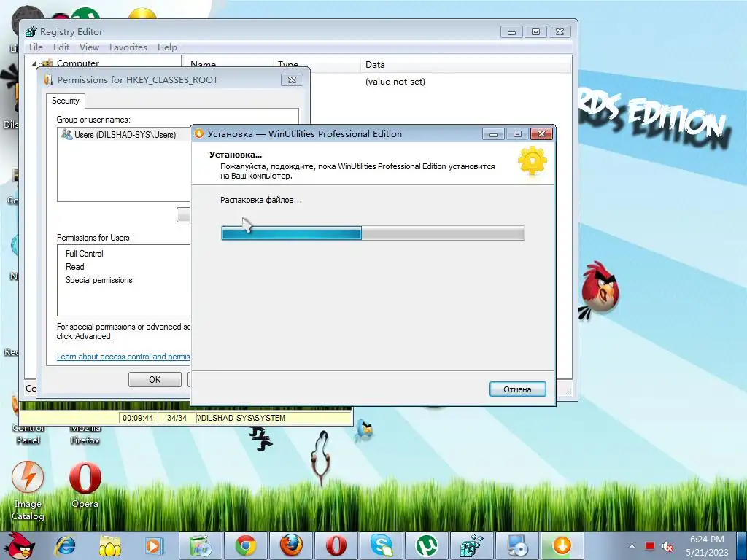
Task: Show hidden system tray icons
Action: pyautogui.click(x=632, y=546)
